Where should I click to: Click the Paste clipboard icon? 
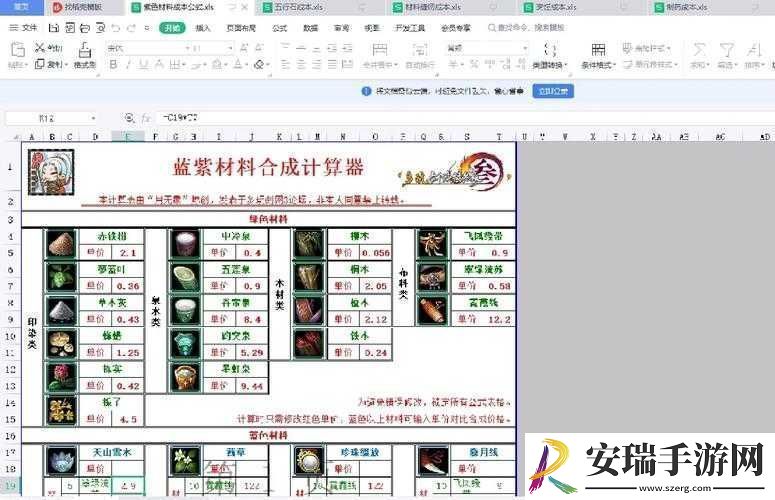coord(18,49)
